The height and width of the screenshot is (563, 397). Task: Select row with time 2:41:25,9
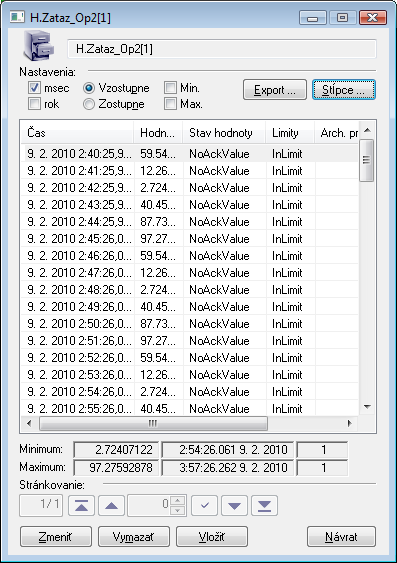190,171
